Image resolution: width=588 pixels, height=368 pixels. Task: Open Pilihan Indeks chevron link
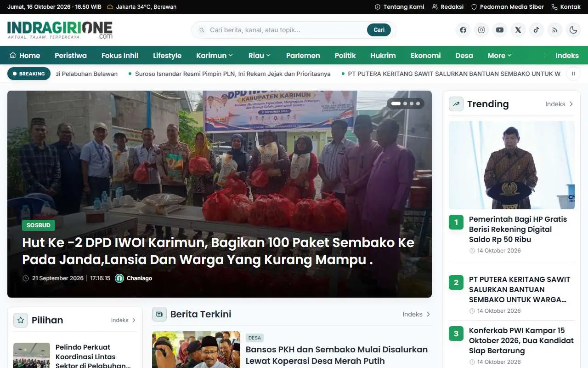124,320
